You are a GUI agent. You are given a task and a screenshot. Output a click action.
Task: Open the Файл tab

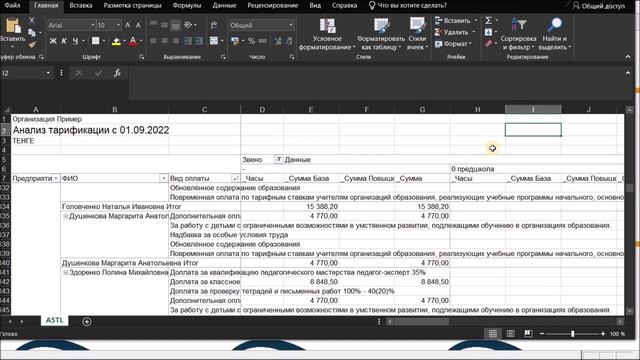point(12,5)
